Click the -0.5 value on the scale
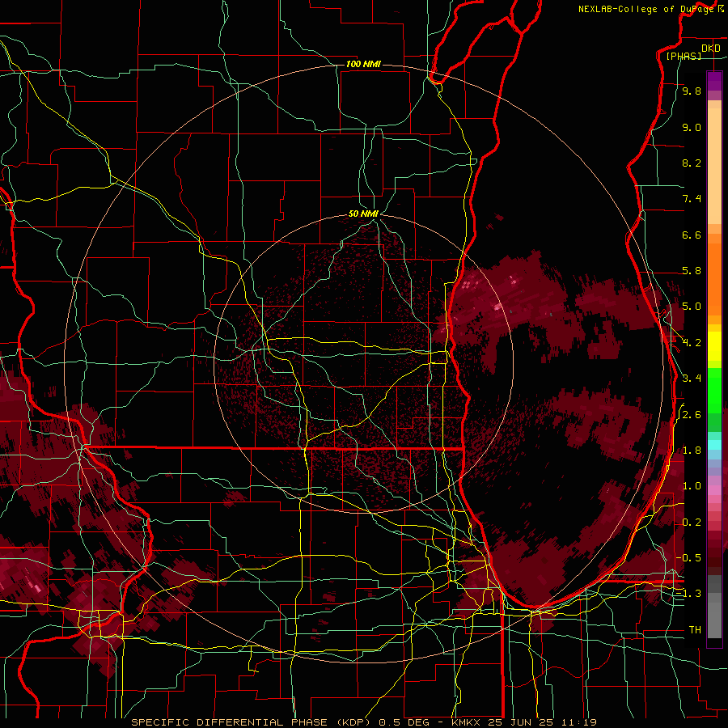728x728 pixels. point(688,557)
